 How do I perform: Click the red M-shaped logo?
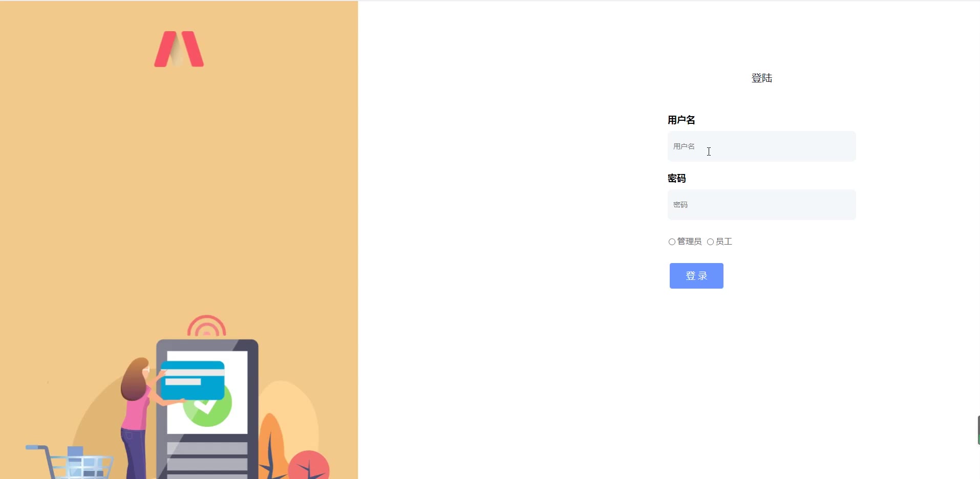tap(179, 49)
